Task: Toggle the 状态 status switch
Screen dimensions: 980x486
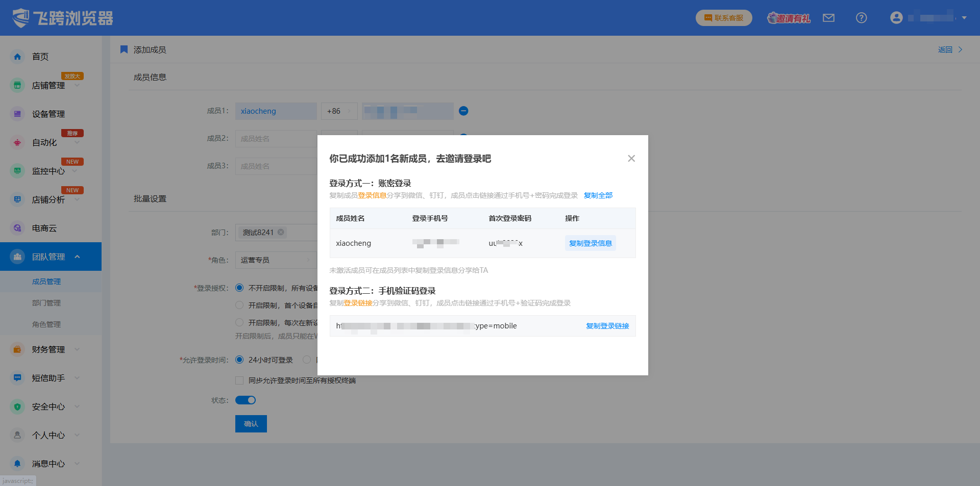Action: tap(246, 400)
